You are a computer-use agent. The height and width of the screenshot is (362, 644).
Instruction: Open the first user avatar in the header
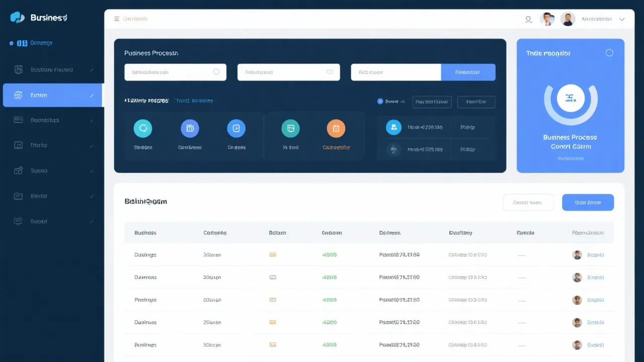547,19
